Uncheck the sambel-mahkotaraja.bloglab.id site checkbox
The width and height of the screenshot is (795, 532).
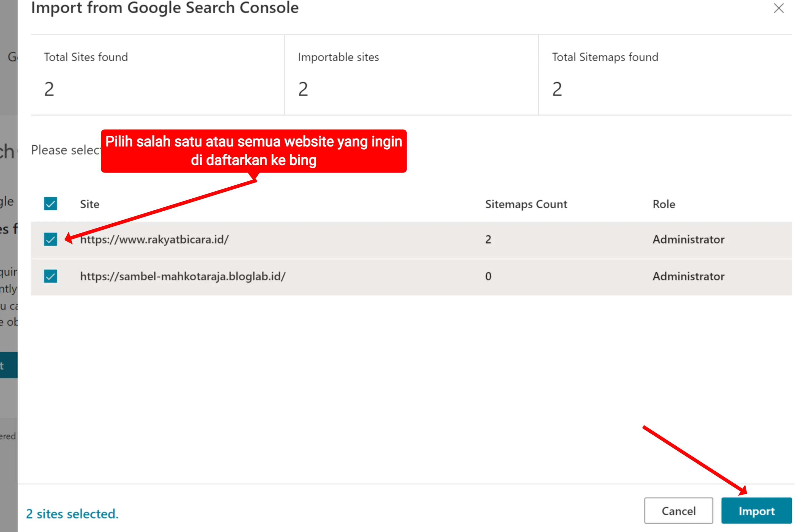click(51, 276)
